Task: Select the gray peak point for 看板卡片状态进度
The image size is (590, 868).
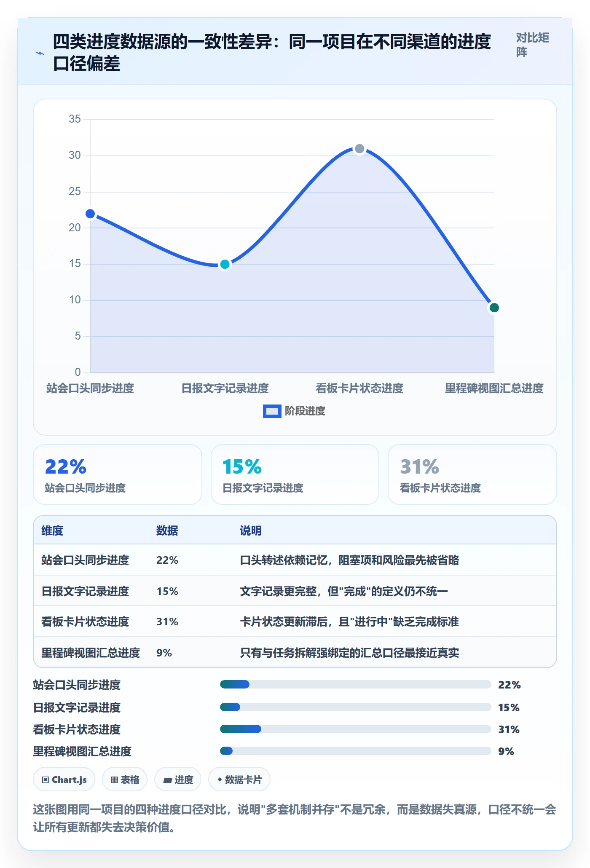Action: pyautogui.click(x=359, y=149)
